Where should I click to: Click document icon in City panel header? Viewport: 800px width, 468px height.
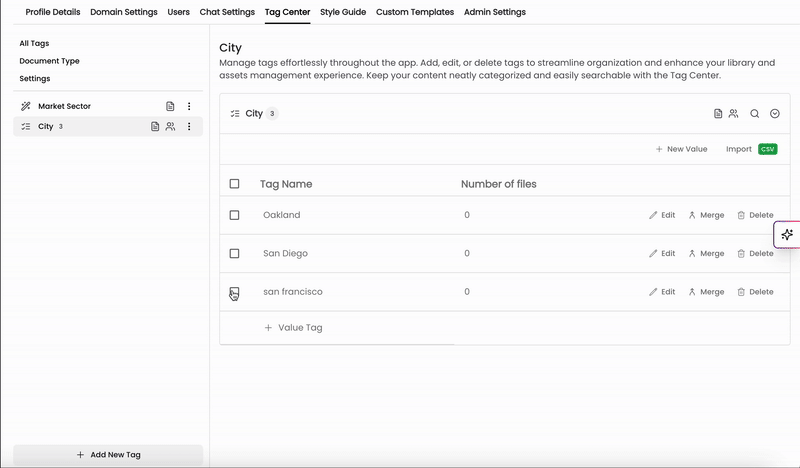pyautogui.click(x=718, y=114)
